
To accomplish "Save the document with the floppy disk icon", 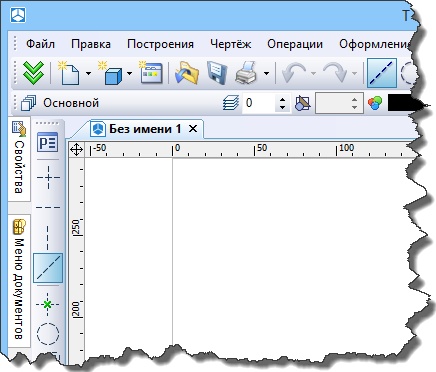I will [x=217, y=72].
